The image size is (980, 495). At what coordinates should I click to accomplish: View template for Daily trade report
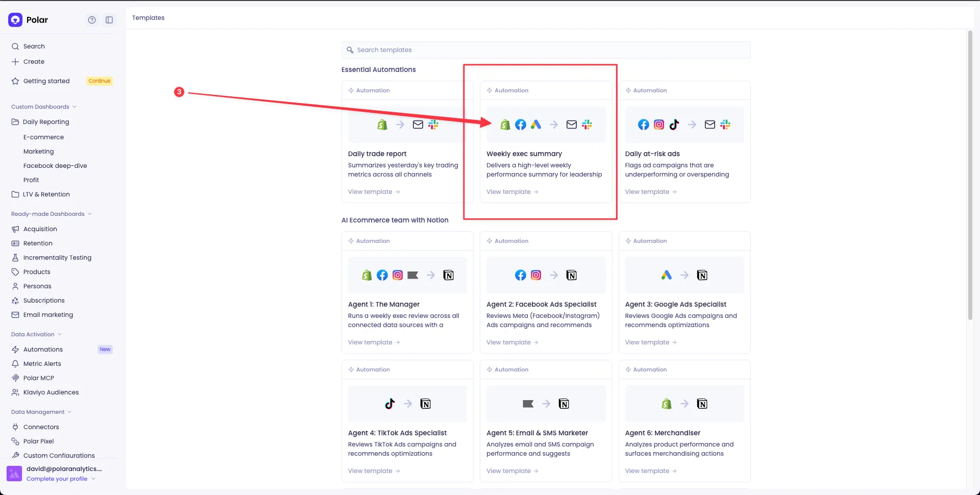click(x=374, y=192)
